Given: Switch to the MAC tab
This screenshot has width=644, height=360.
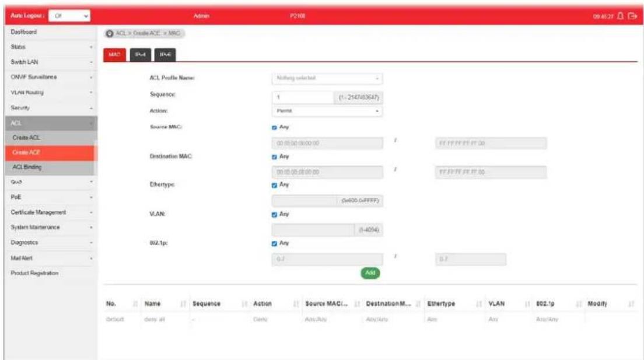Looking at the screenshot, I should pyautogui.click(x=114, y=55).
